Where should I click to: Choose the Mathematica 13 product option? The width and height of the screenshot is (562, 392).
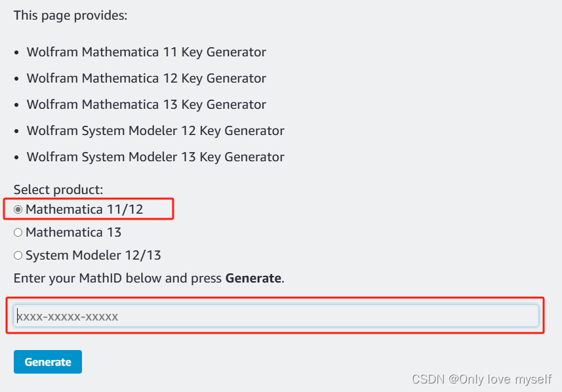[18, 232]
